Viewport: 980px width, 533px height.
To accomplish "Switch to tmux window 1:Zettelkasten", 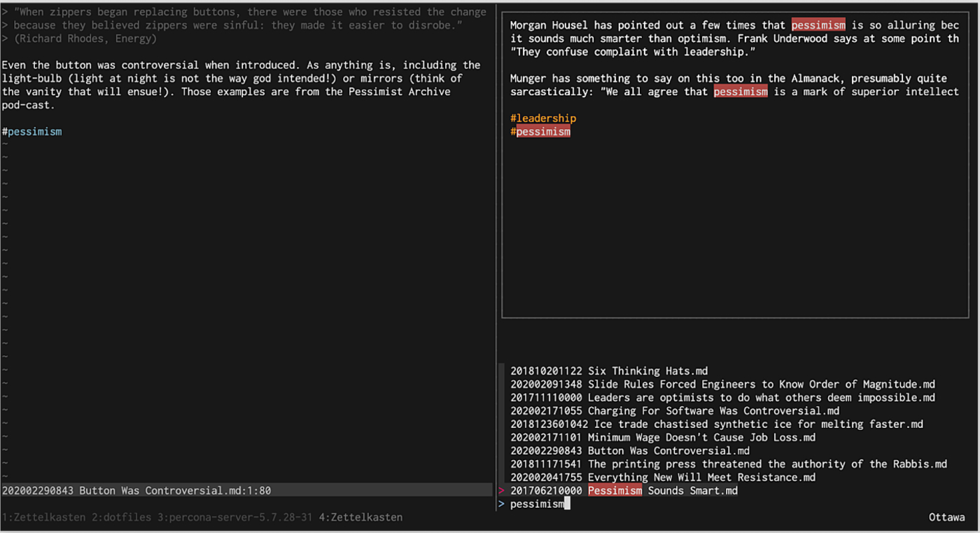I will [43, 518].
